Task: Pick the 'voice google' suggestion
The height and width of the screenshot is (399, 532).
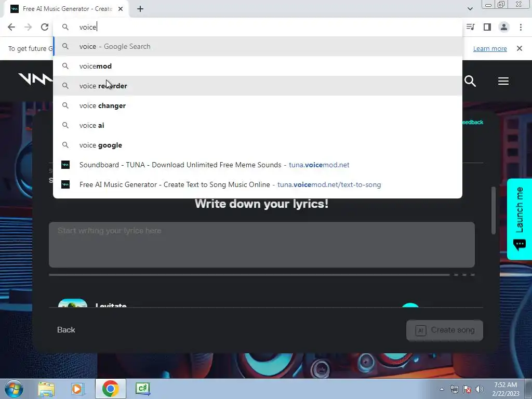Action: point(258,145)
